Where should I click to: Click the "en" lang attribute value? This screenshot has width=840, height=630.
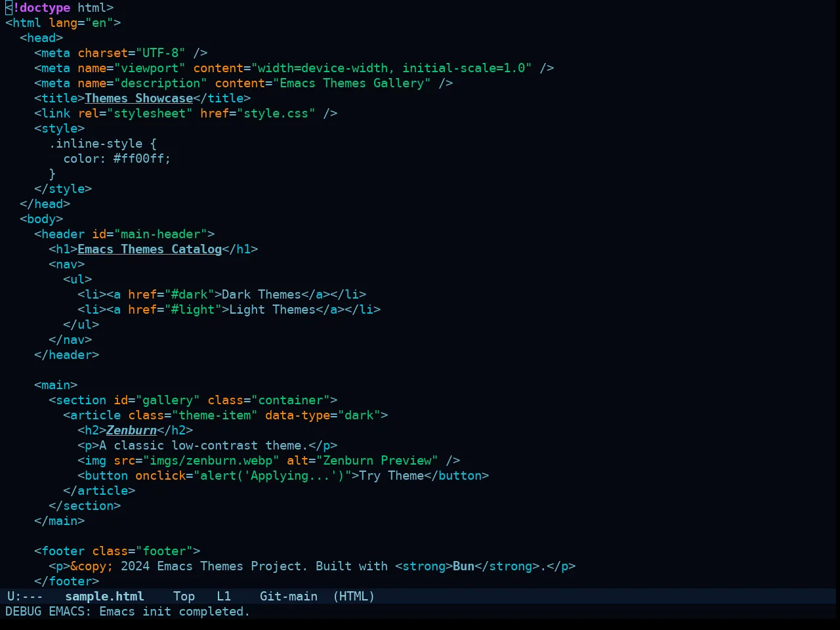pyautogui.click(x=99, y=23)
